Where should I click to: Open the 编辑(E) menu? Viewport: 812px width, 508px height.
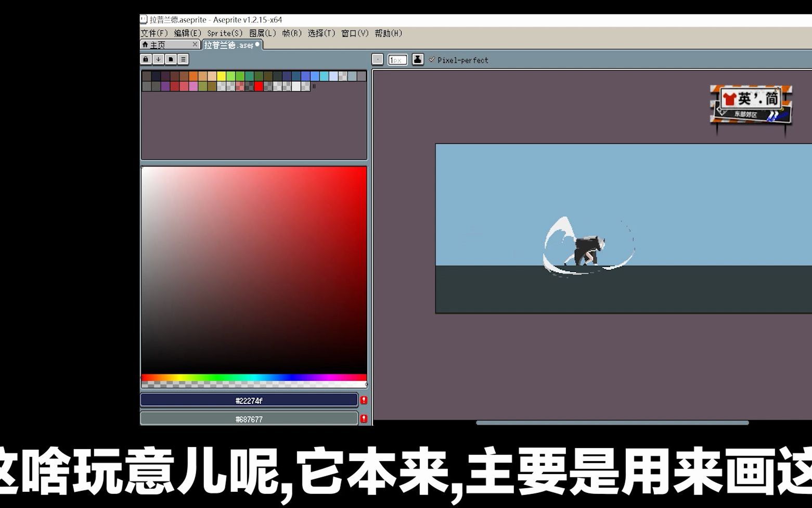(187, 33)
